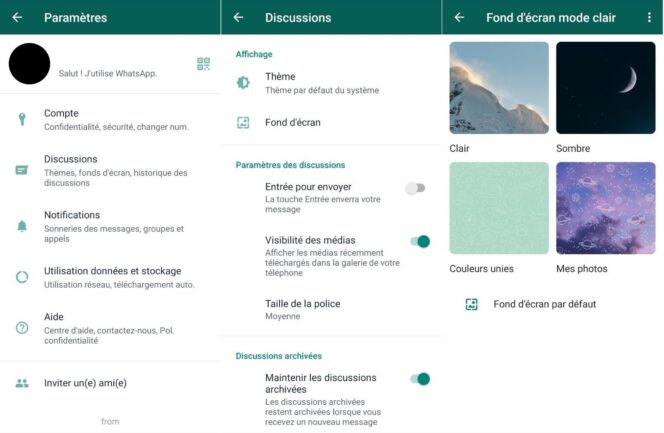Turn off Visibilité des médias switch

[x=420, y=241]
